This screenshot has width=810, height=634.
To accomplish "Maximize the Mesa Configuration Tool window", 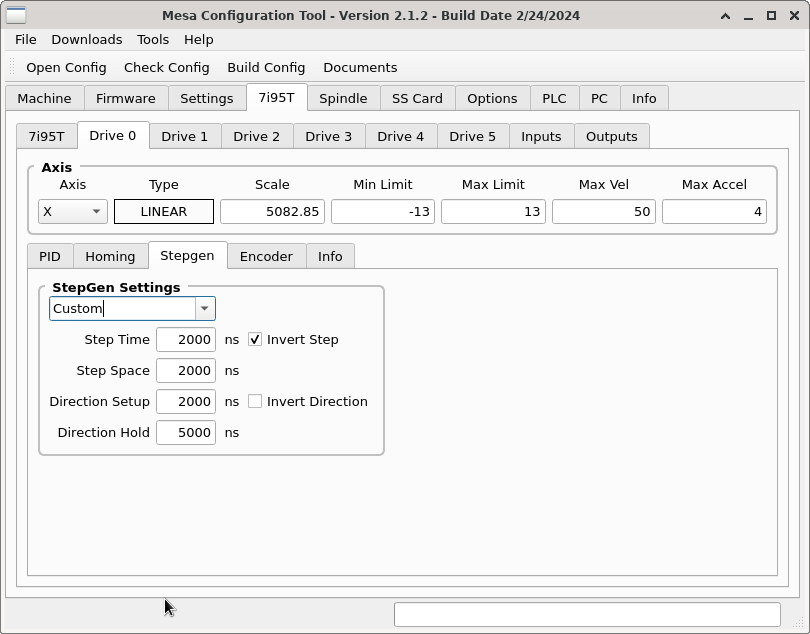I will [x=771, y=16].
